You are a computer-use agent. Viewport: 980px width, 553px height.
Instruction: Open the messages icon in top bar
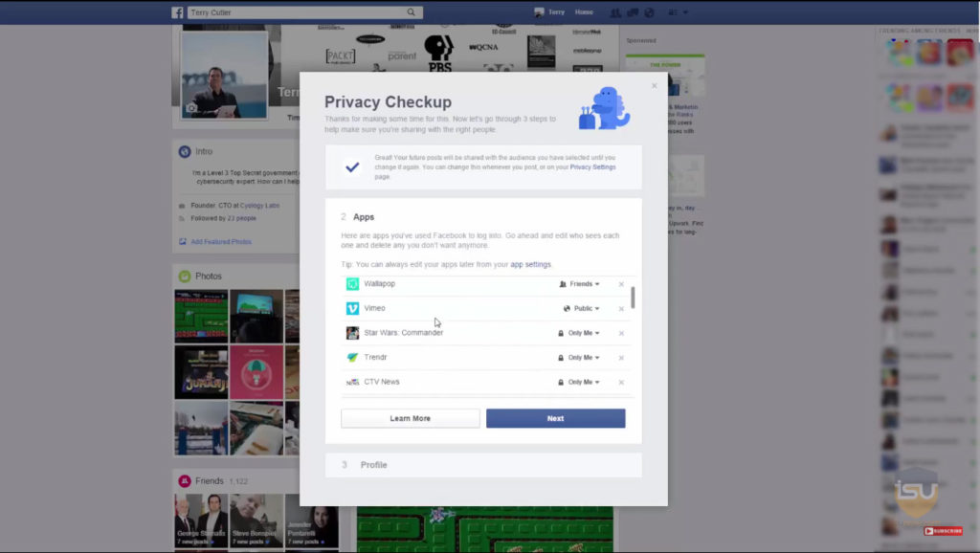click(x=633, y=12)
